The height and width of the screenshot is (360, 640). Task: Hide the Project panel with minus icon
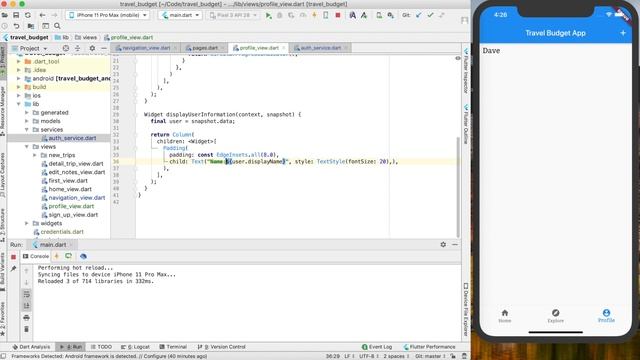104,48
